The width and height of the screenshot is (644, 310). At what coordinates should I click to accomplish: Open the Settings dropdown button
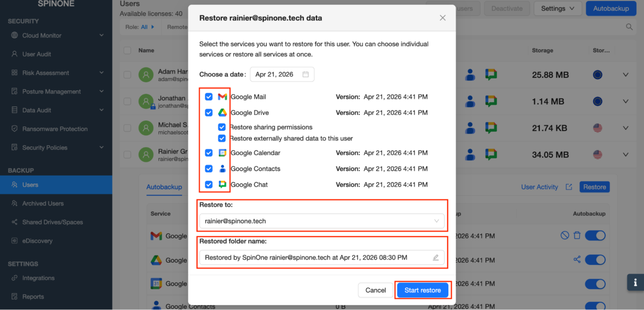(558, 8)
